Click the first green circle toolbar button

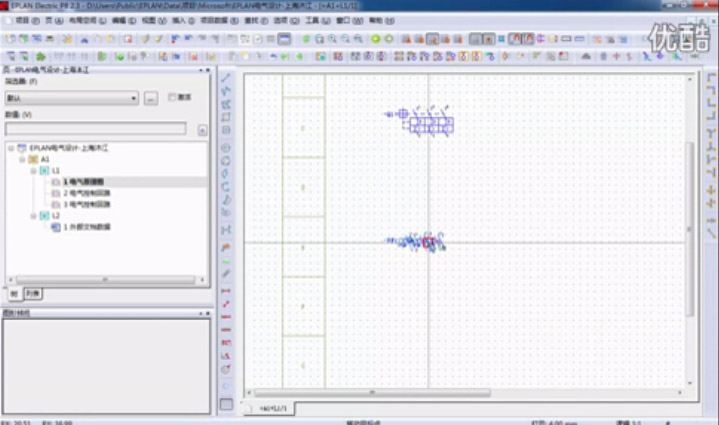pyautogui.click(x=376, y=39)
